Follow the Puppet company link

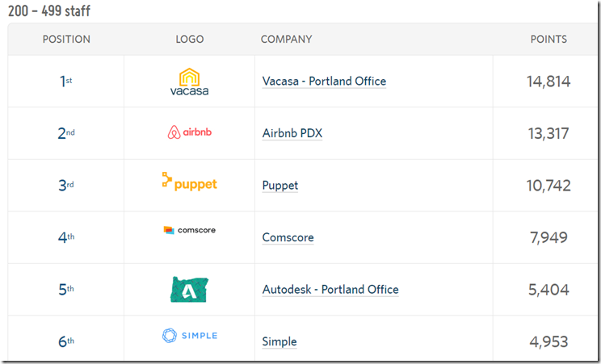click(279, 186)
